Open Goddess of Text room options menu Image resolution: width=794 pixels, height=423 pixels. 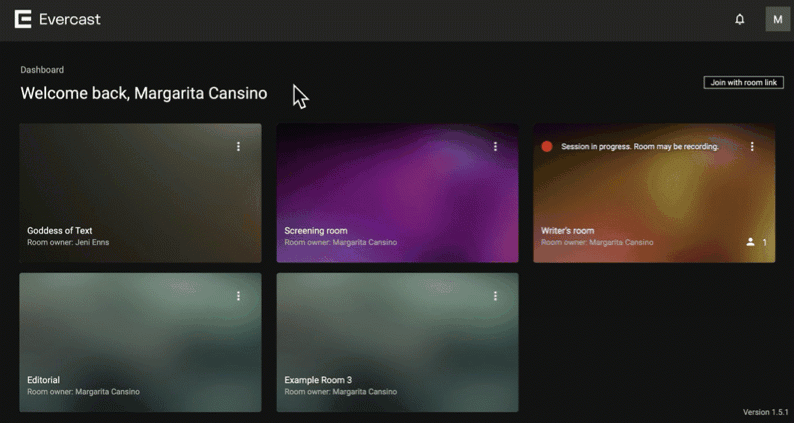[238, 147]
